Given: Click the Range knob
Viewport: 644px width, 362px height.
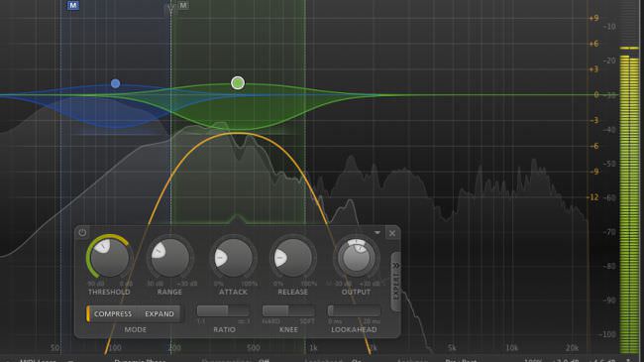Looking at the screenshot, I should [169, 258].
